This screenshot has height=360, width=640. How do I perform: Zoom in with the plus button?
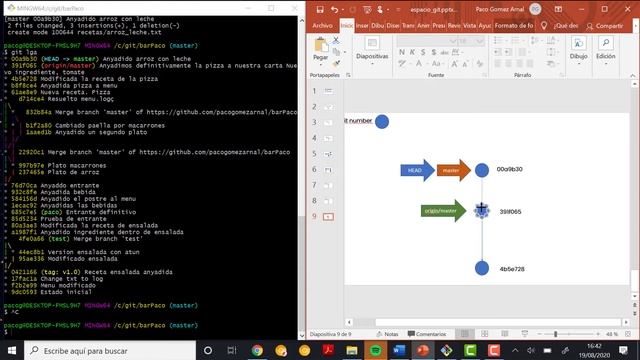(598, 334)
